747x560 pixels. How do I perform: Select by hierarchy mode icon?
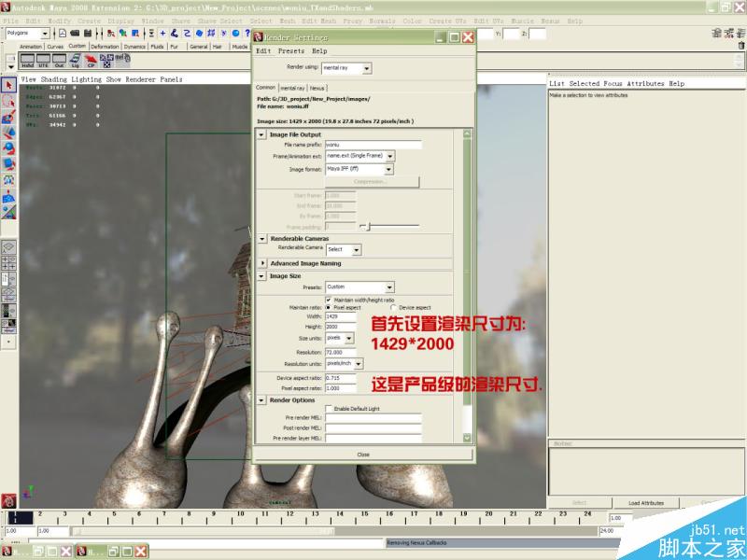point(110,33)
